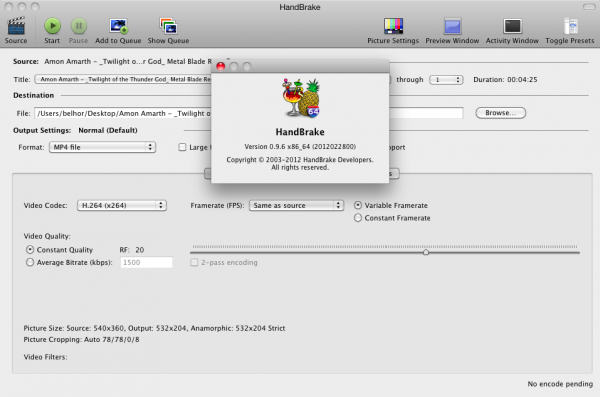Start encoding with the green Start button

coord(52,26)
